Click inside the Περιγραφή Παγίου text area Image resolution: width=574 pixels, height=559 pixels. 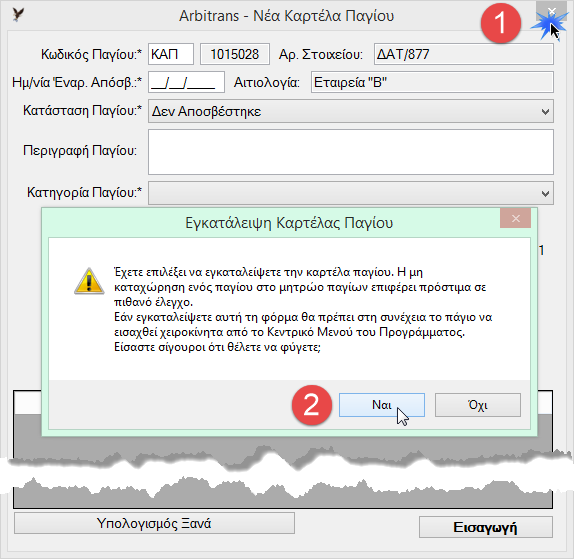coord(351,152)
